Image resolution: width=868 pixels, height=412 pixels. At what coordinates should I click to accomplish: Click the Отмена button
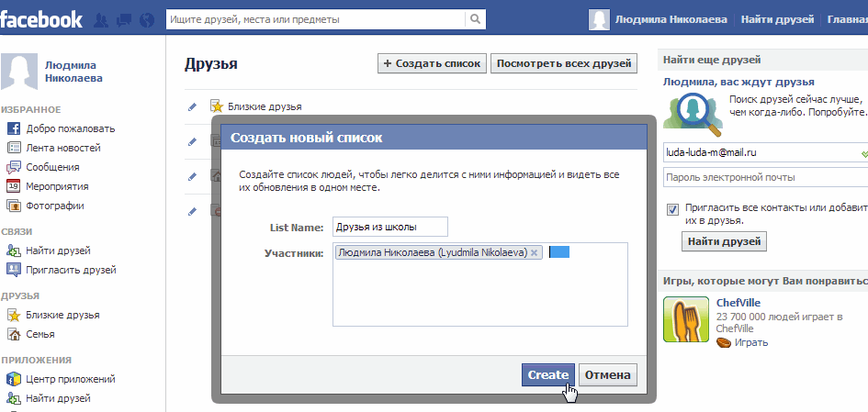pyautogui.click(x=608, y=375)
